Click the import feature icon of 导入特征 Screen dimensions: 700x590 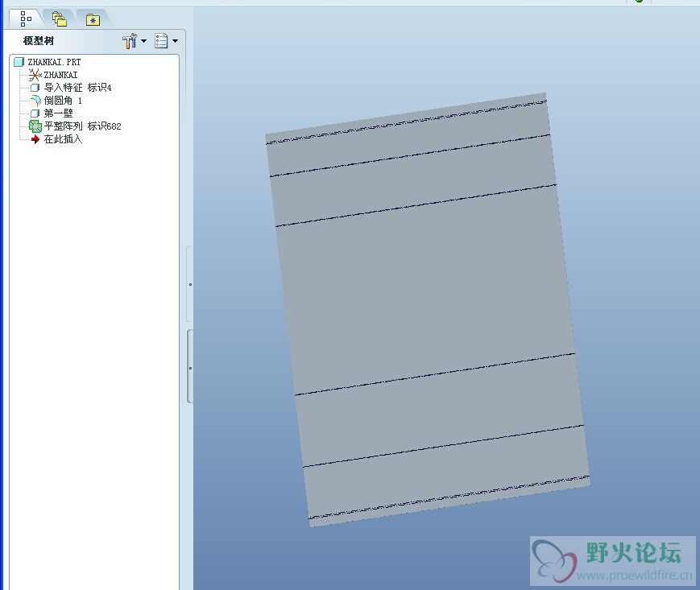(35, 88)
